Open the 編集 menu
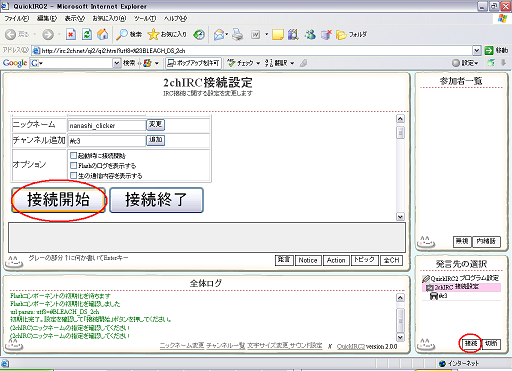 [47, 19]
